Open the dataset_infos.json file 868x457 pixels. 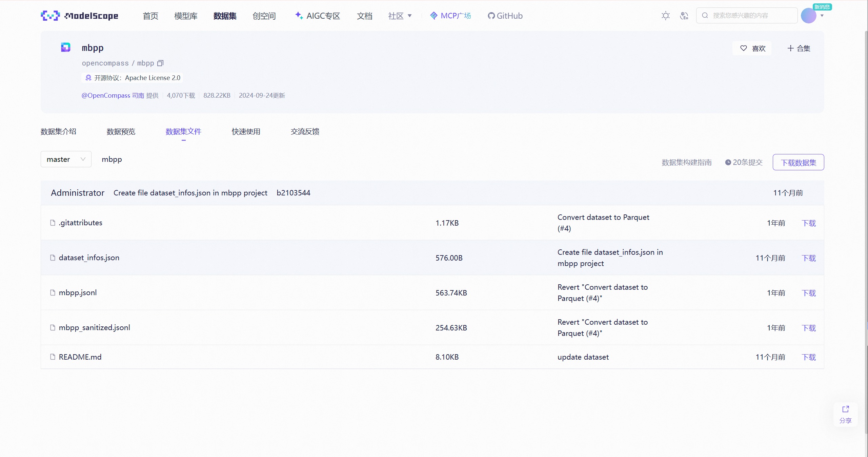click(89, 258)
